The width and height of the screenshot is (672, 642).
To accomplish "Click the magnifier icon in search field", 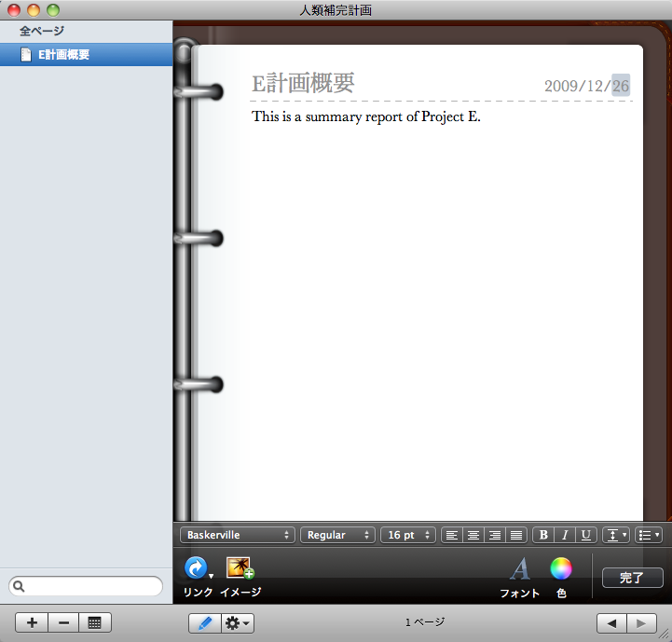I will point(19,586).
